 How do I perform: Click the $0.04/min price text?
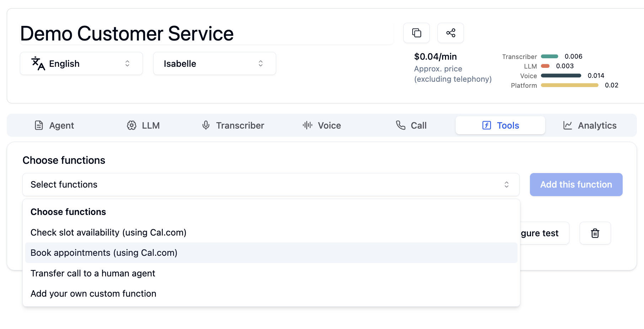[435, 56]
